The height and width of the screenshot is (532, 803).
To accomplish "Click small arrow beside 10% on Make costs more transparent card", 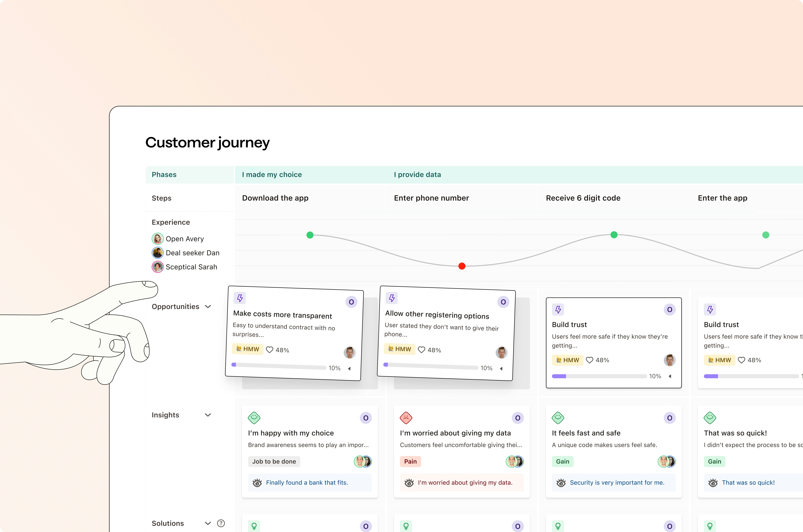I will (x=349, y=369).
